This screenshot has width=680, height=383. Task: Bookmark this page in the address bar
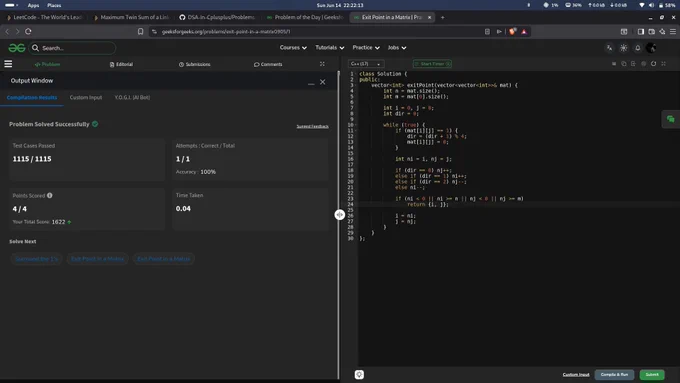pyautogui.click(x=141, y=31)
